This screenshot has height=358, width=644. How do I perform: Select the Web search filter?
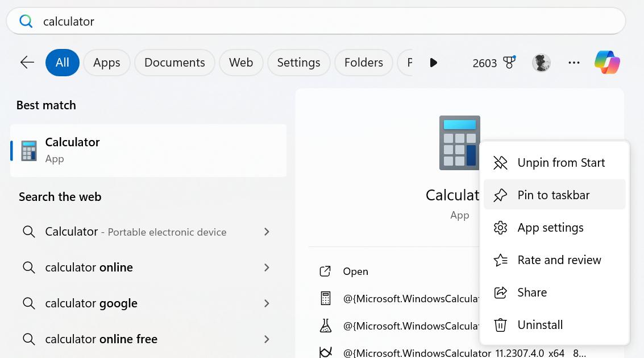[x=241, y=63]
